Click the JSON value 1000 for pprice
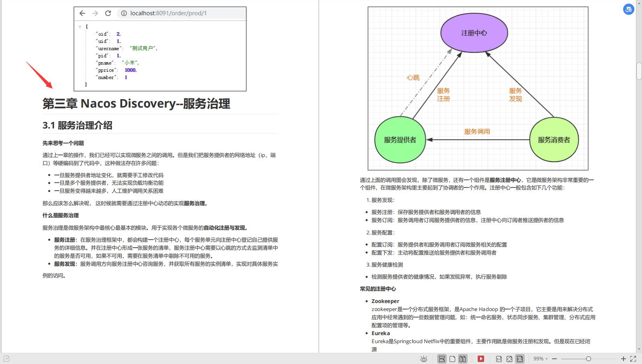The height and width of the screenshot is (364, 642). tap(131, 70)
